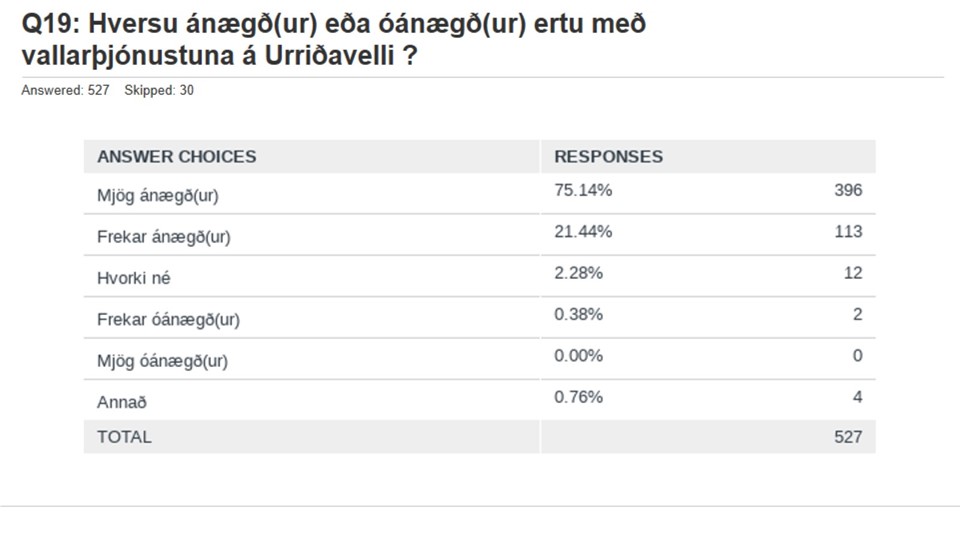Image resolution: width=960 pixels, height=540 pixels.
Task: Select the 0.76% percentage for Annað
Action: (579, 397)
